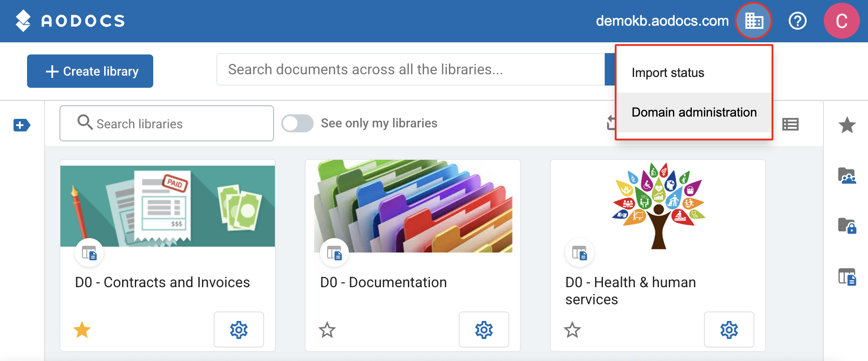Switch to list view icon

(x=790, y=124)
